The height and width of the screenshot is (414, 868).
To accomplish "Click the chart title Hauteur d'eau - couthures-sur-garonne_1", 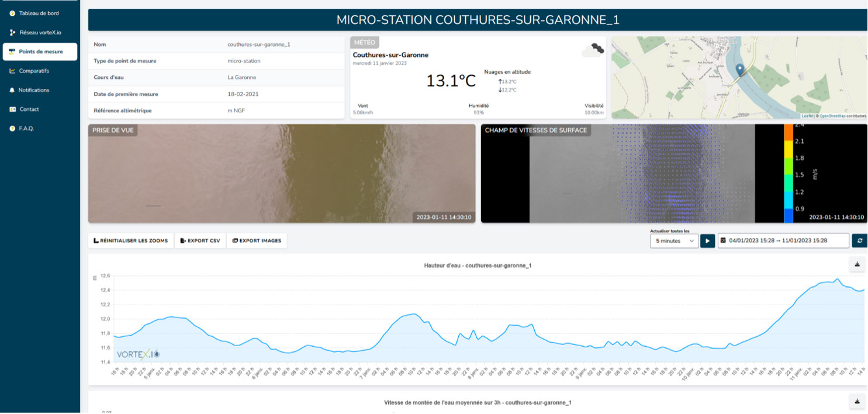I will 478,265.
